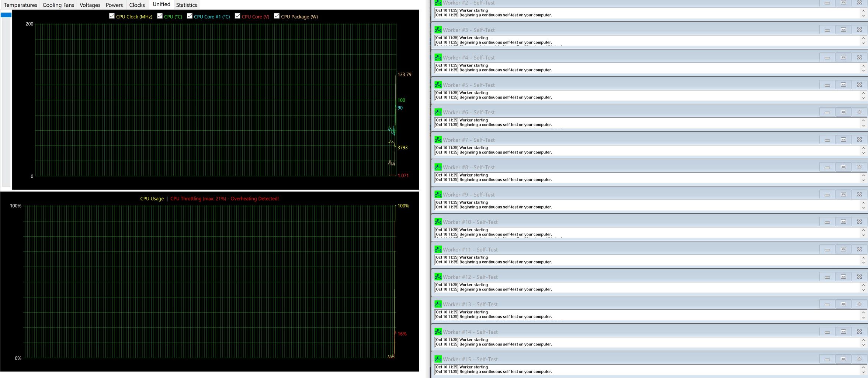868x378 pixels.
Task: Click the Prime95 icon of Worker #7 window
Action: [x=438, y=140]
